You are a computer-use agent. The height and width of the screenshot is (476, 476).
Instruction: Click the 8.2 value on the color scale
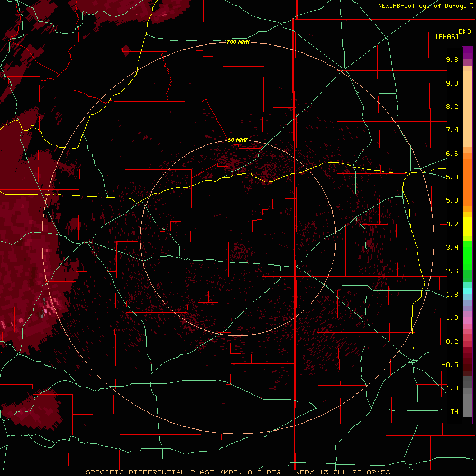[452, 106]
